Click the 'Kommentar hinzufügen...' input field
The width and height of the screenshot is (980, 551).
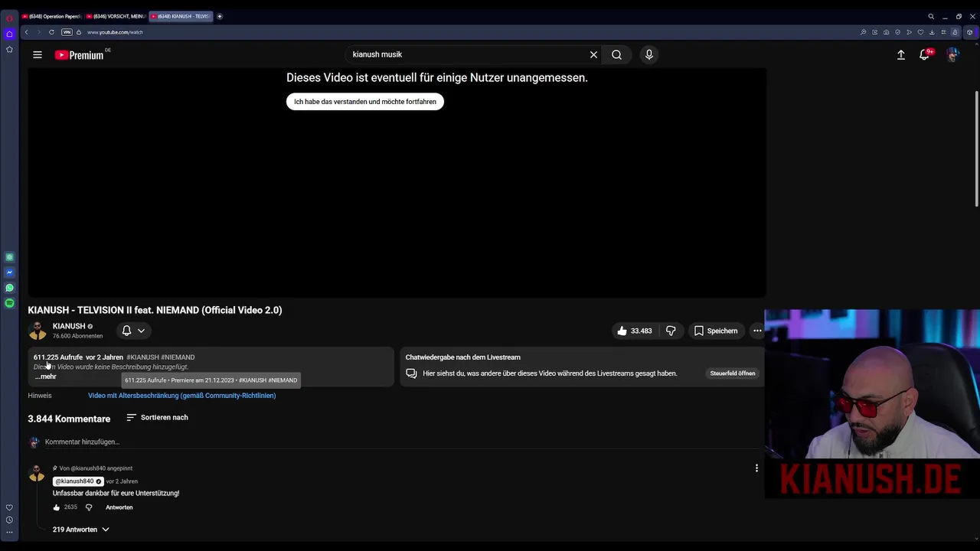[x=402, y=442]
